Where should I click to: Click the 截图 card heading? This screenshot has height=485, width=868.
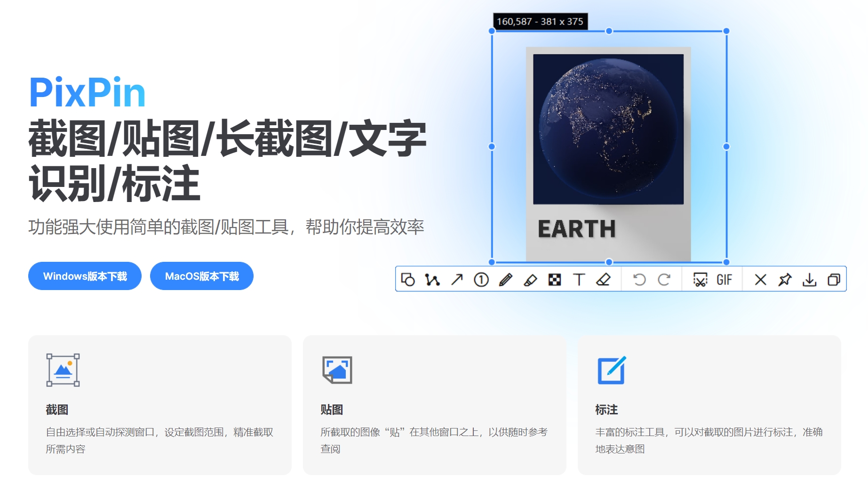coord(57,410)
